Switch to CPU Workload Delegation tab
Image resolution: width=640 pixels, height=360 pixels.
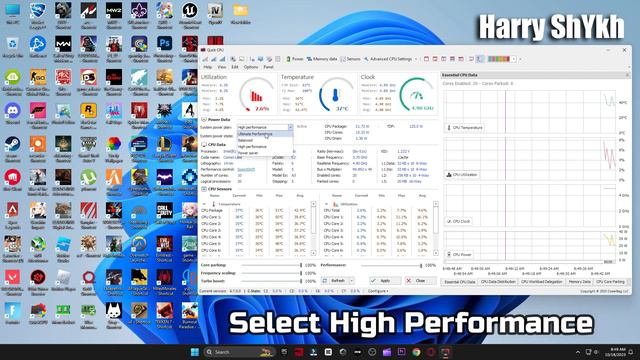coord(542,282)
